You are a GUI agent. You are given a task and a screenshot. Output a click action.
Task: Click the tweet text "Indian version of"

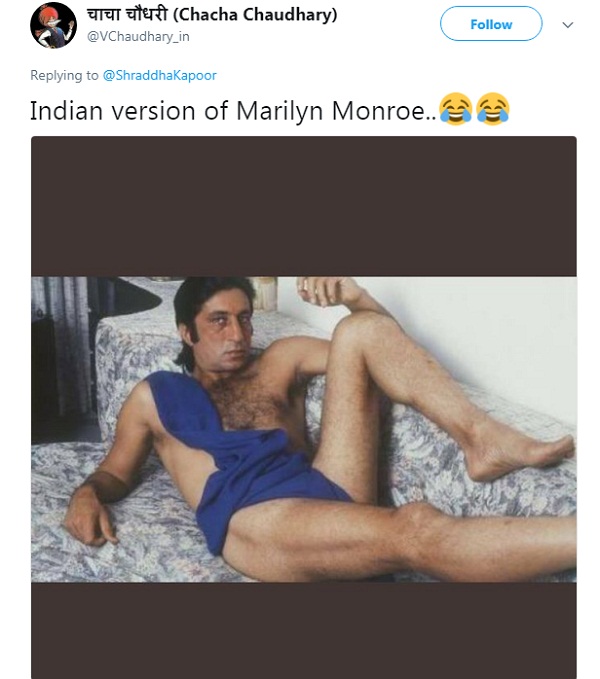(129, 111)
